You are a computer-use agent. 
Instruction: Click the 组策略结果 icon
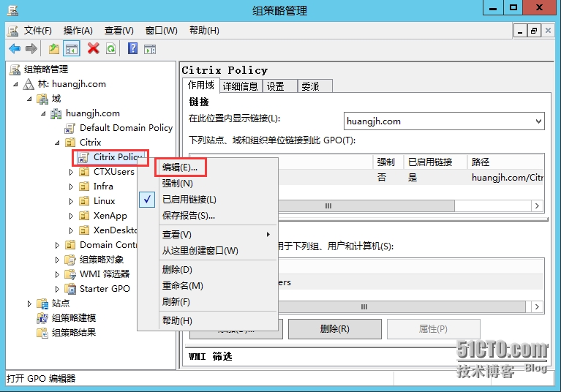coord(42,333)
